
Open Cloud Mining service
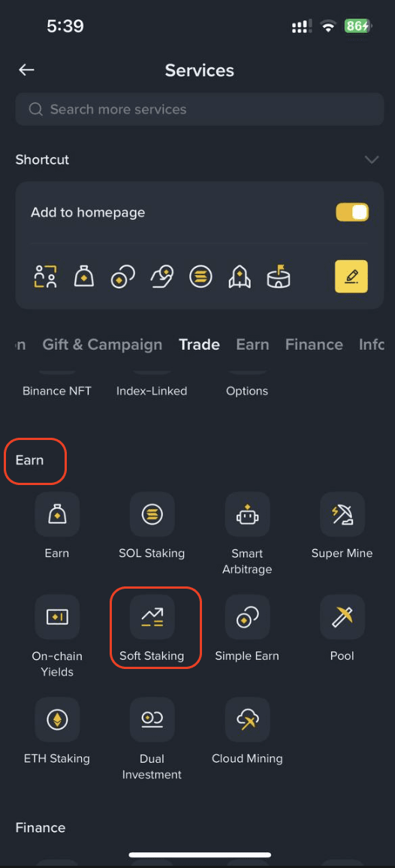247,719
